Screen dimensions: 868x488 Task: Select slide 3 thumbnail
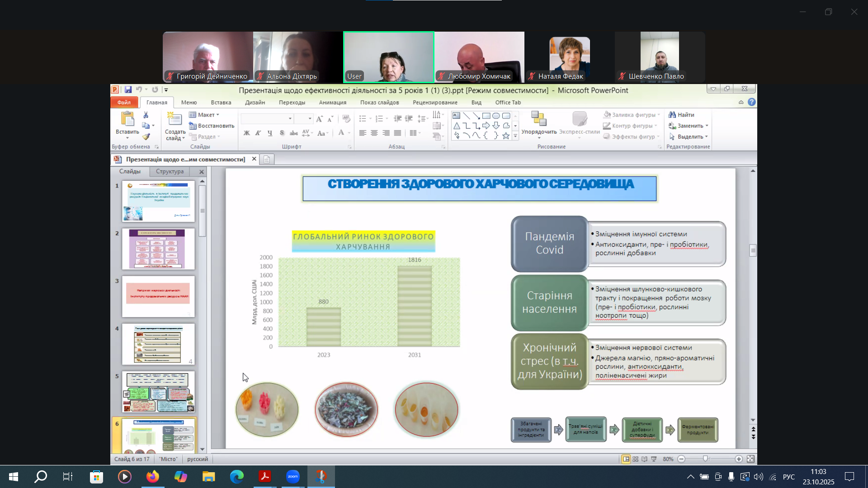158,296
